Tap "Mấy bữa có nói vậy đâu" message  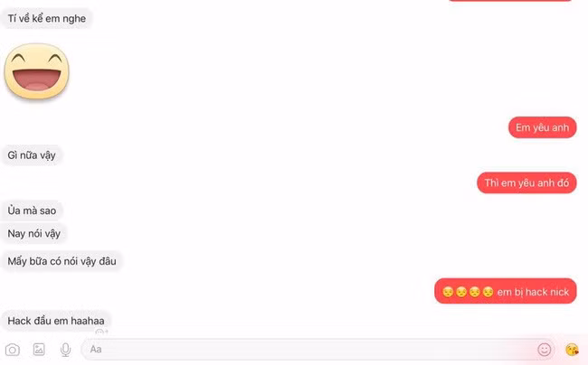click(x=62, y=261)
